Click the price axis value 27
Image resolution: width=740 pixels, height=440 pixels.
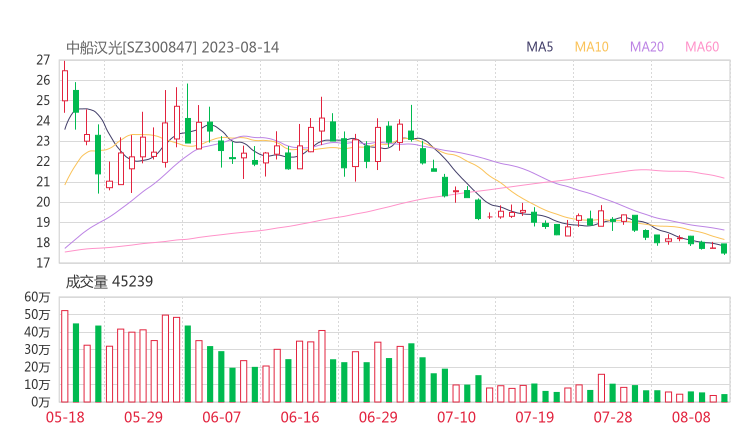pos(43,60)
